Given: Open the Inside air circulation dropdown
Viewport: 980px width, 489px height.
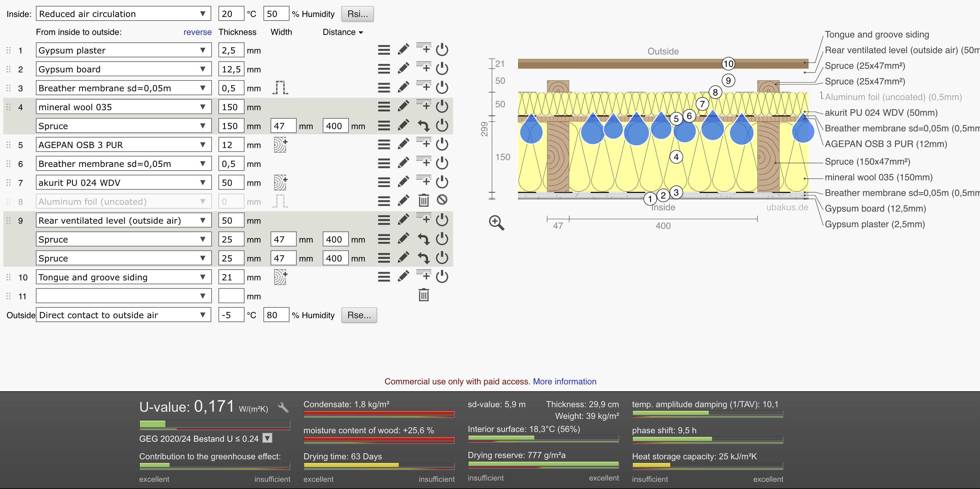Looking at the screenshot, I should pos(124,14).
